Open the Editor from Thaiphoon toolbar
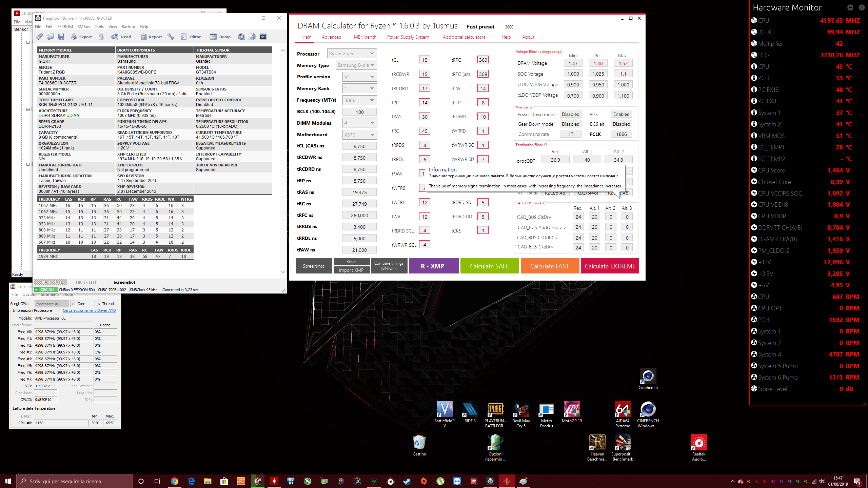 (191, 37)
